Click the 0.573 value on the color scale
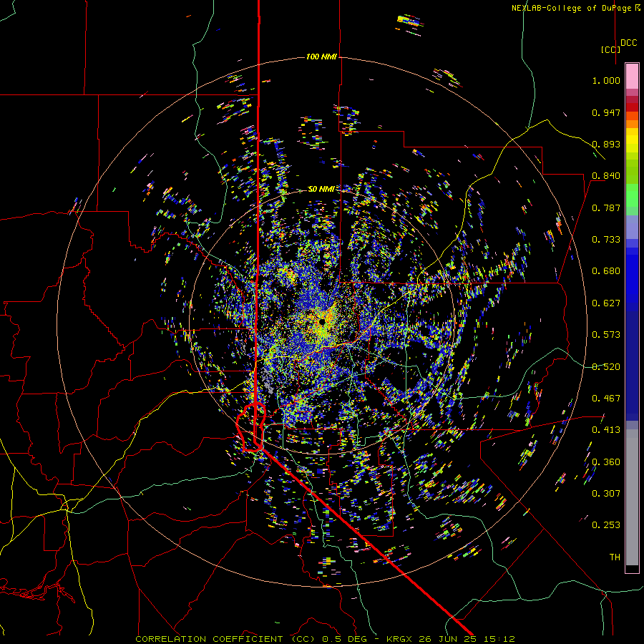 tap(606, 335)
